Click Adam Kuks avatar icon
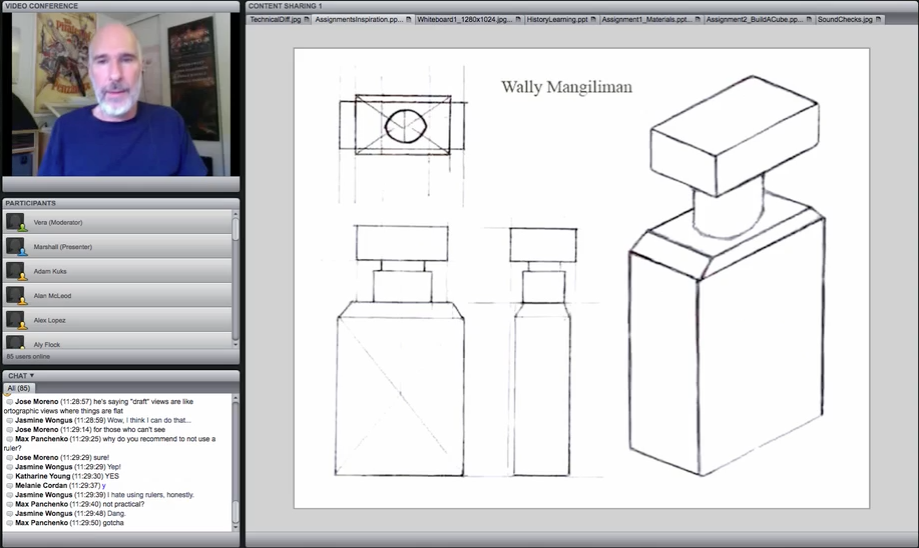This screenshot has height=548, width=919. coord(16,271)
